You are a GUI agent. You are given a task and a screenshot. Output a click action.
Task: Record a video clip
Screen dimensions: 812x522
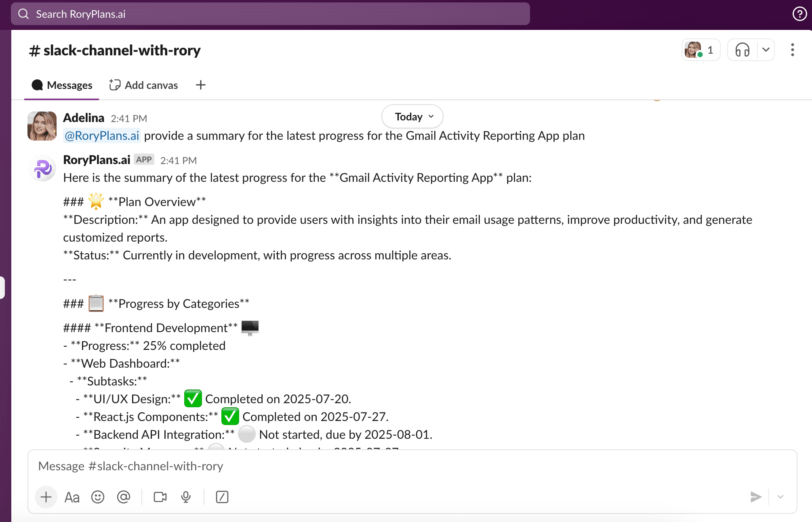(160, 497)
